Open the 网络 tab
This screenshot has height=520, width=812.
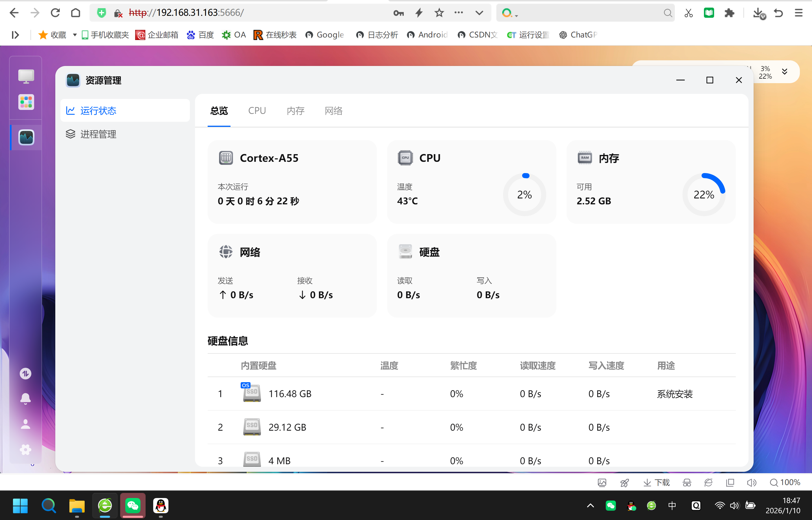(x=333, y=111)
